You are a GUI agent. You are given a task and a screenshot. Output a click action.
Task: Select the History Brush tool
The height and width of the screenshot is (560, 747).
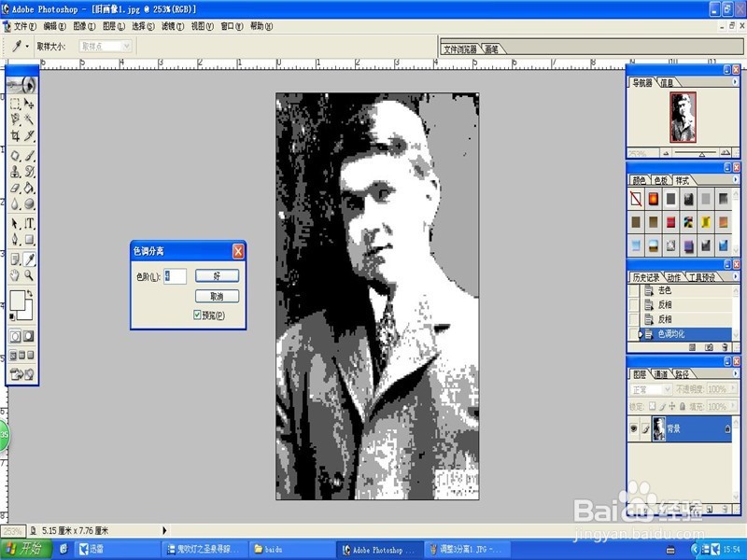click(29, 172)
